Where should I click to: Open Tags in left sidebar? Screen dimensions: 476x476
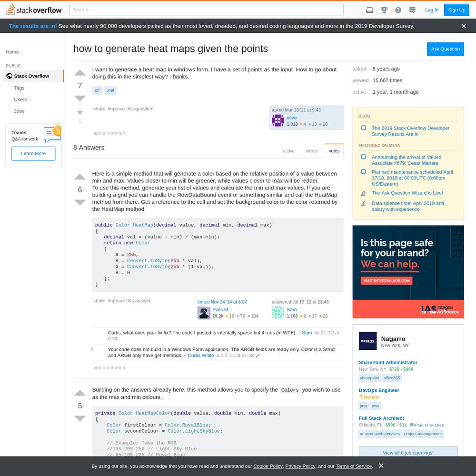[19, 88]
